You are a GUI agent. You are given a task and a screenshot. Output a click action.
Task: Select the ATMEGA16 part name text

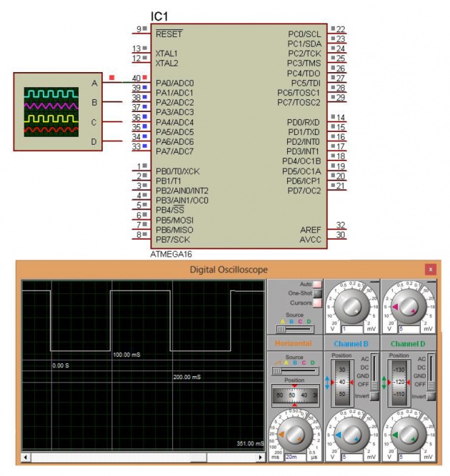pos(171,254)
